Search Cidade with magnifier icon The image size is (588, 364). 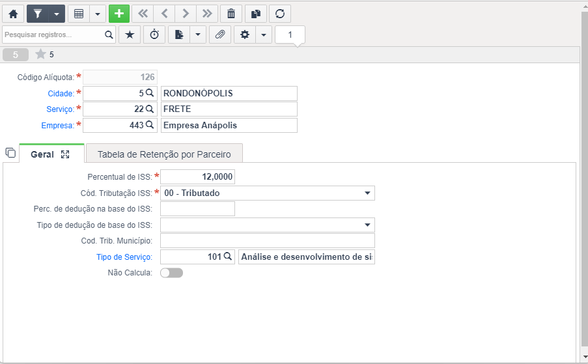click(x=150, y=93)
